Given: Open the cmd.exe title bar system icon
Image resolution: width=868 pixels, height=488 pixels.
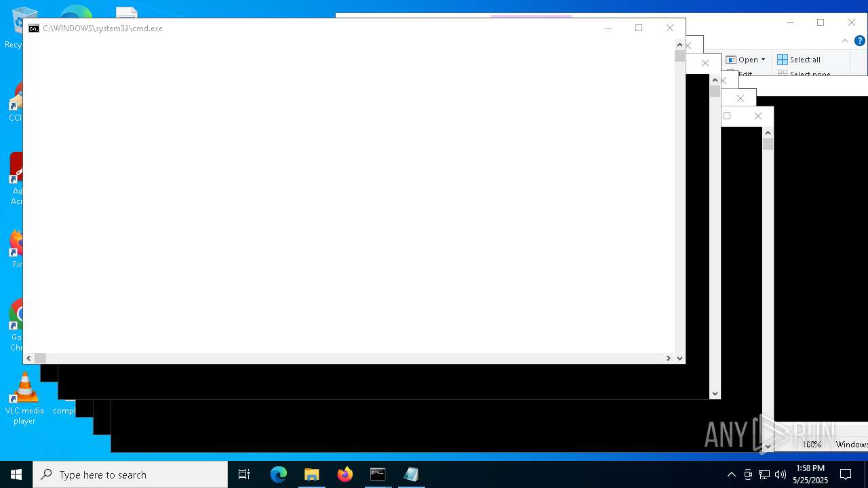Looking at the screenshot, I should [34, 28].
